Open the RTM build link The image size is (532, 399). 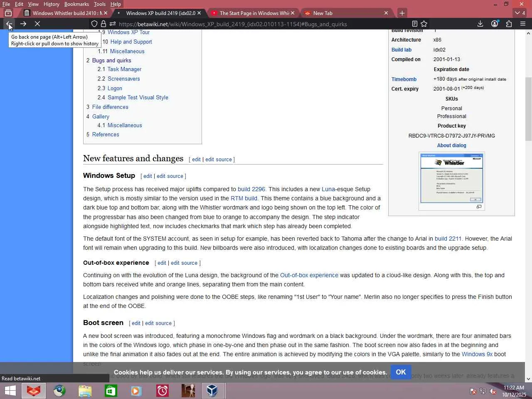click(x=244, y=198)
